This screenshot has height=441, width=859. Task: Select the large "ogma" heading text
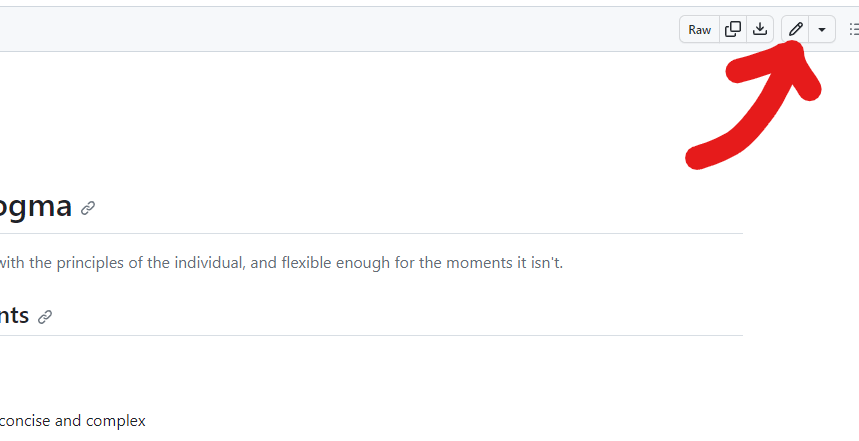tap(36, 207)
